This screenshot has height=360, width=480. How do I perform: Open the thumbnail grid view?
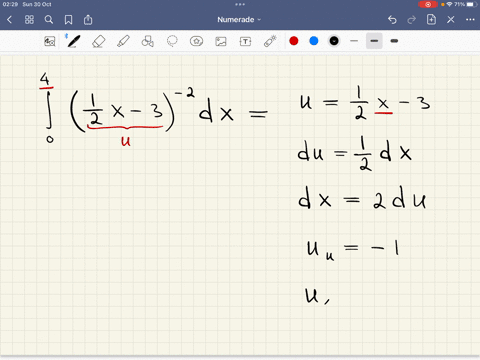(x=29, y=20)
